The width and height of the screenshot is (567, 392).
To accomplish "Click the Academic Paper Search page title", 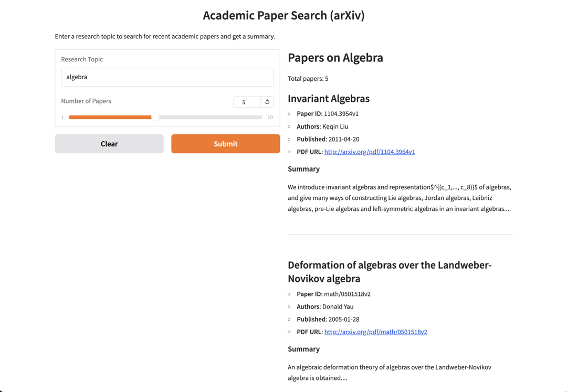I will 283,15.
